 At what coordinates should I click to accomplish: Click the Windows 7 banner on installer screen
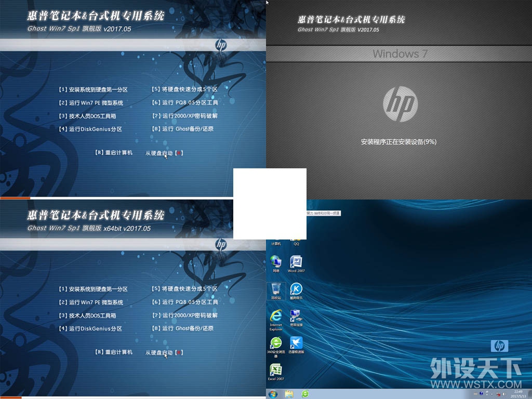tap(400, 54)
